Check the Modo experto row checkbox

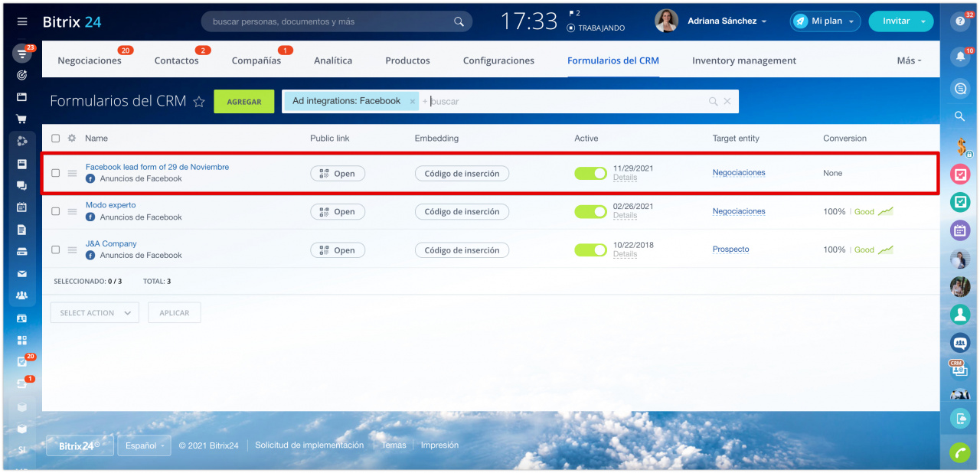pos(55,211)
